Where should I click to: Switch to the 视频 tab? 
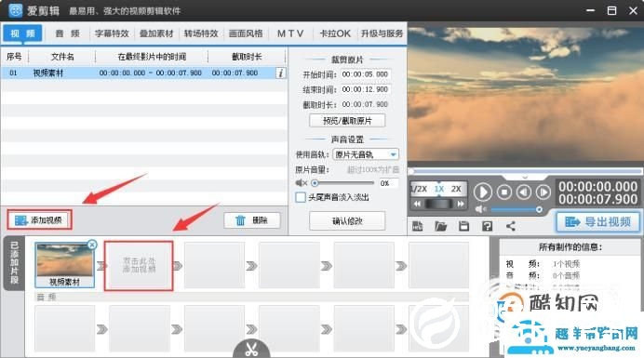[22, 33]
